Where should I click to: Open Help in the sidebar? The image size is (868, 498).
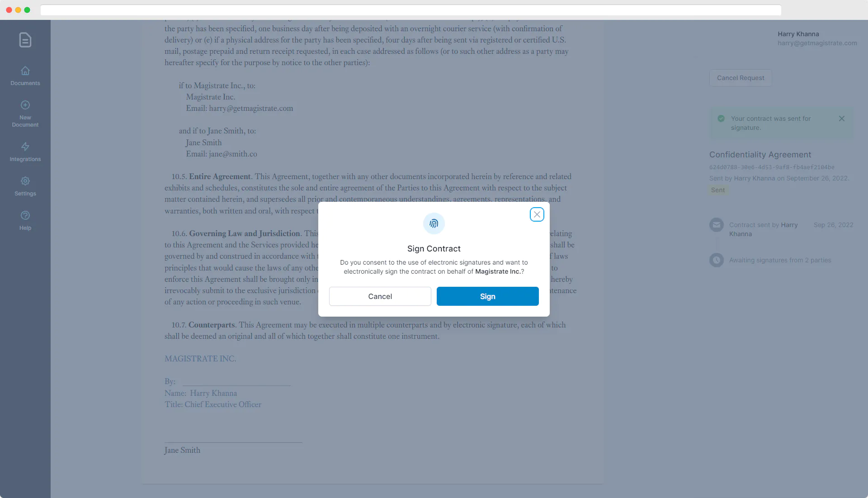(x=25, y=221)
